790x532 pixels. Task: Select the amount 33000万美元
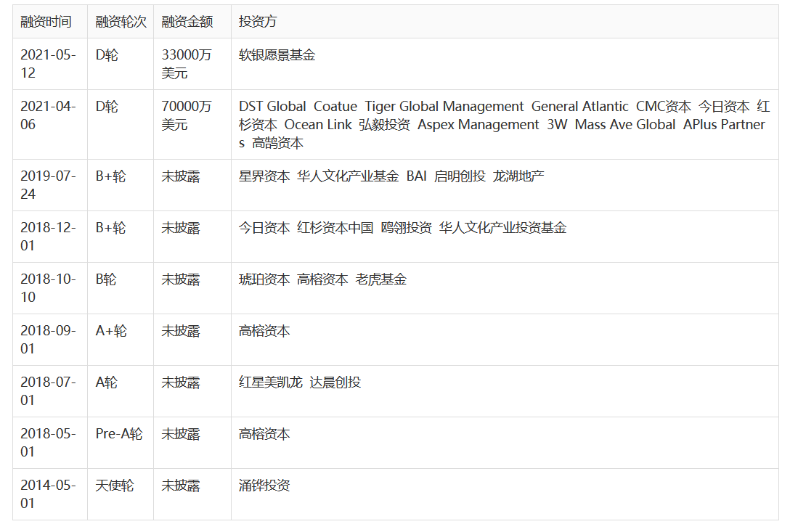click(186, 64)
